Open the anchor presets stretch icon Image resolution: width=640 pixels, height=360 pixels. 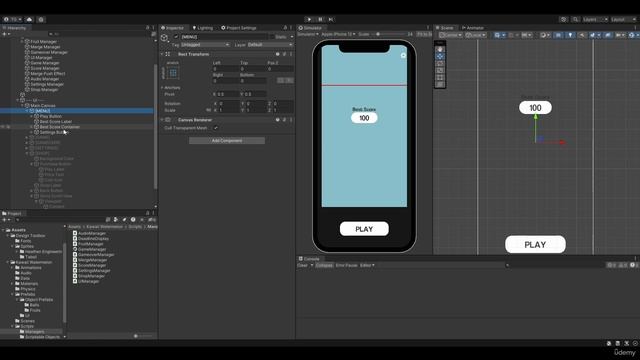[x=173, y=73]
